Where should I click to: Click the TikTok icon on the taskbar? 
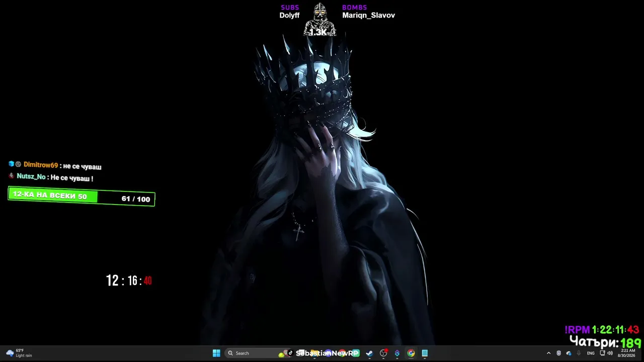pyautogui.click(x=290, y=353)
